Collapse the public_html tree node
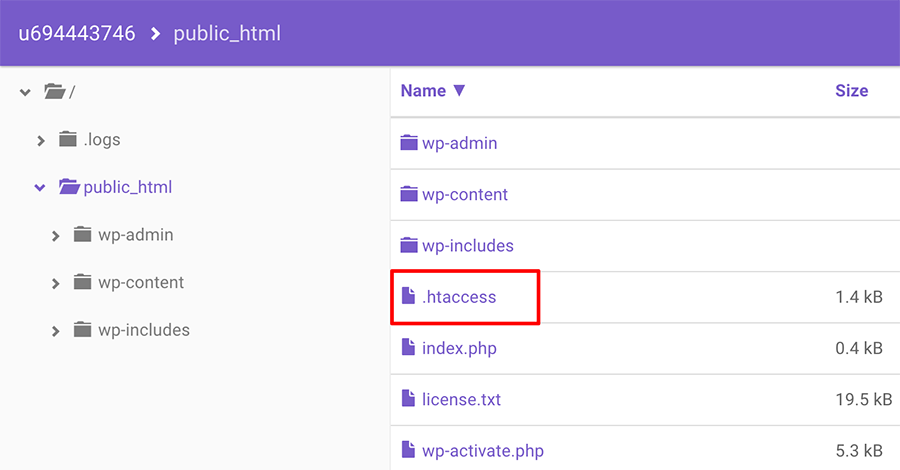 tap(40, 187)
